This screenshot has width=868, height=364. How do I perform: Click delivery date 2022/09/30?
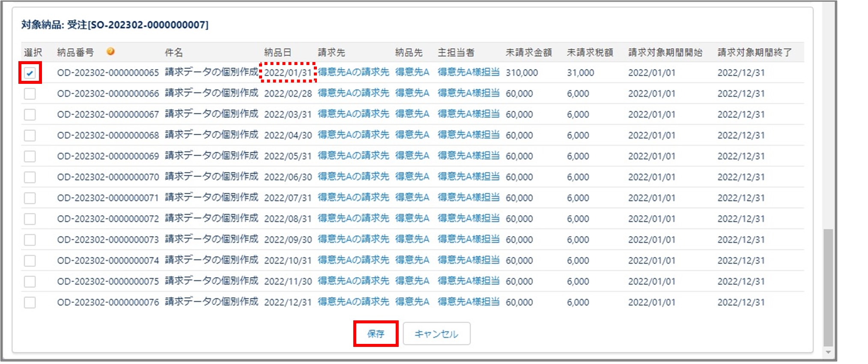[x=288, y=240]
